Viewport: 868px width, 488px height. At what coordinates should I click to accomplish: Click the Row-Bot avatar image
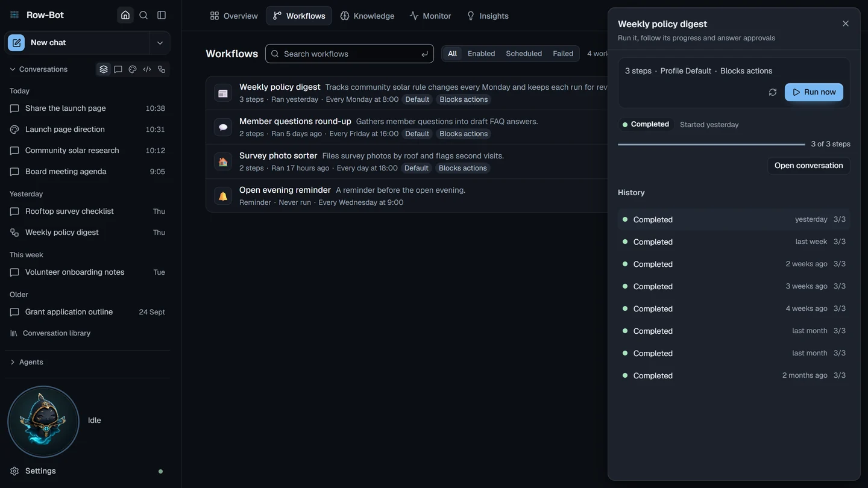(43, 422)
